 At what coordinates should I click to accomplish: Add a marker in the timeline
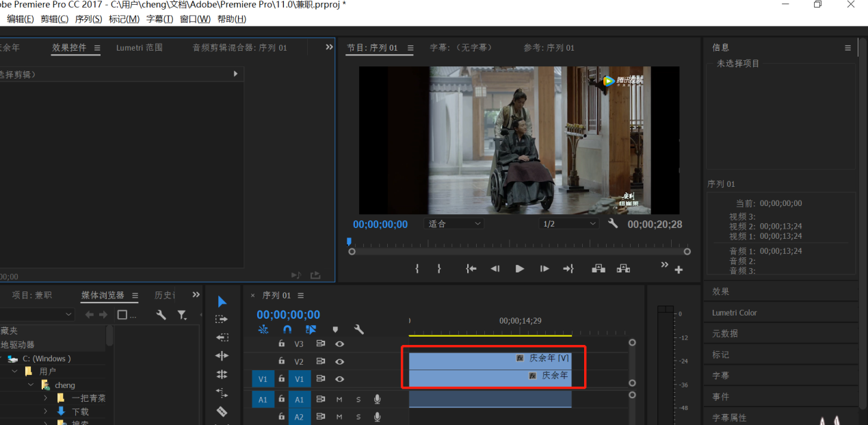coord(335,329)
